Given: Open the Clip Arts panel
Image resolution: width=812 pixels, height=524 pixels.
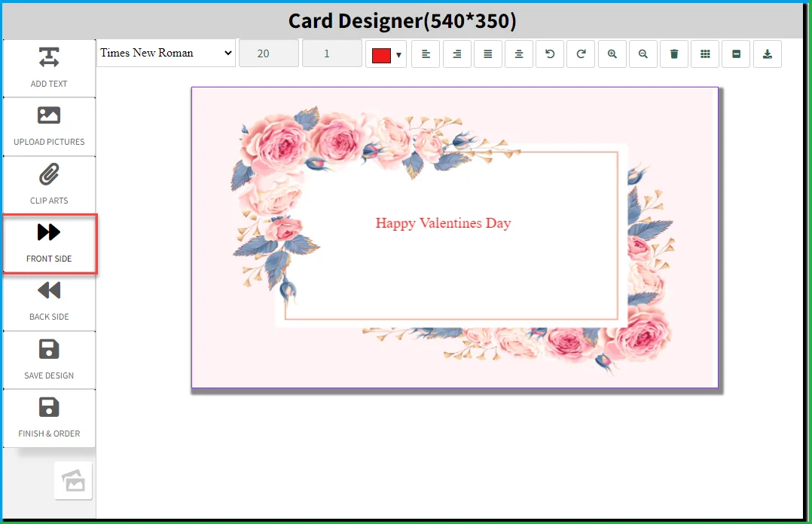Looking at the screenshot, I should pyautogui.click(x=49, y=185).
